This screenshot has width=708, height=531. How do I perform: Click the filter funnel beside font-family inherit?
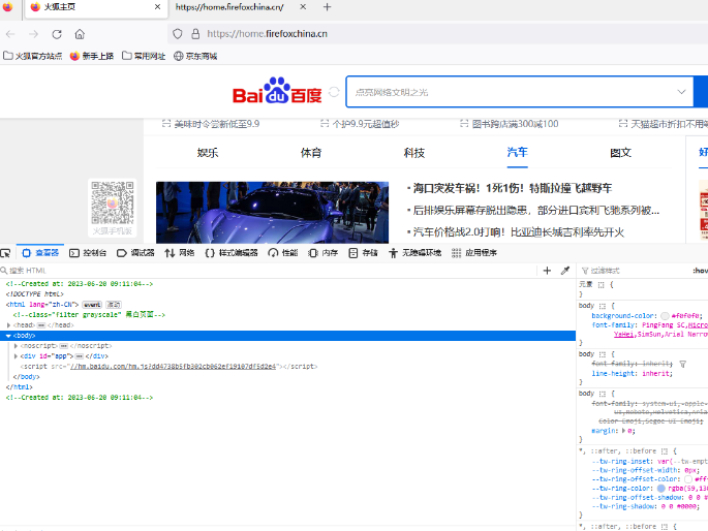(x=682, y=363)
